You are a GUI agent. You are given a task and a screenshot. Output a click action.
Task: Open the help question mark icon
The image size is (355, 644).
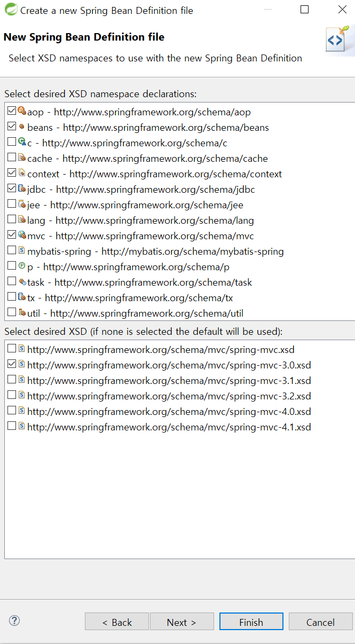(14, 621)
